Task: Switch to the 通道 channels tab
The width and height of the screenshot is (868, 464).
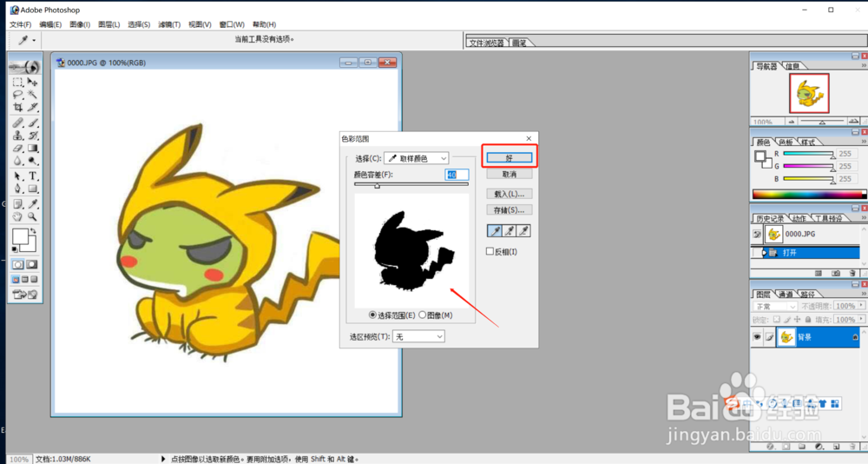Action: (x=786, y=294)
